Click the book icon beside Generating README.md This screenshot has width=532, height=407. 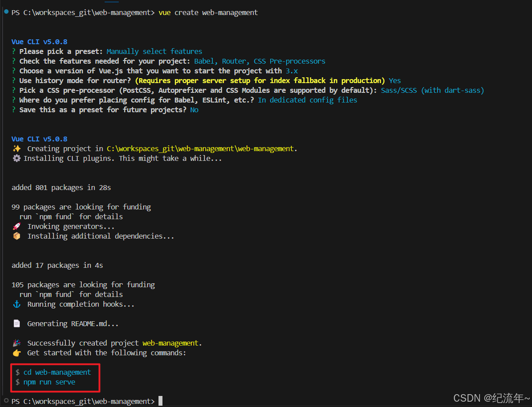pyautogui.click(x=17, y=323)
